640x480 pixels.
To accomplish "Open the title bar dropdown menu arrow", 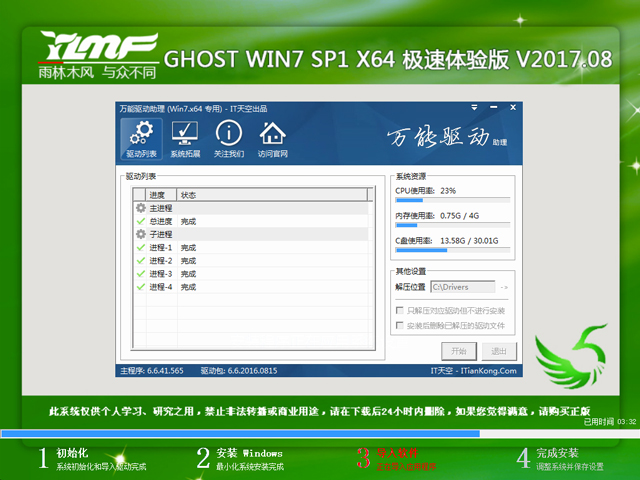I will pos(474,107).
